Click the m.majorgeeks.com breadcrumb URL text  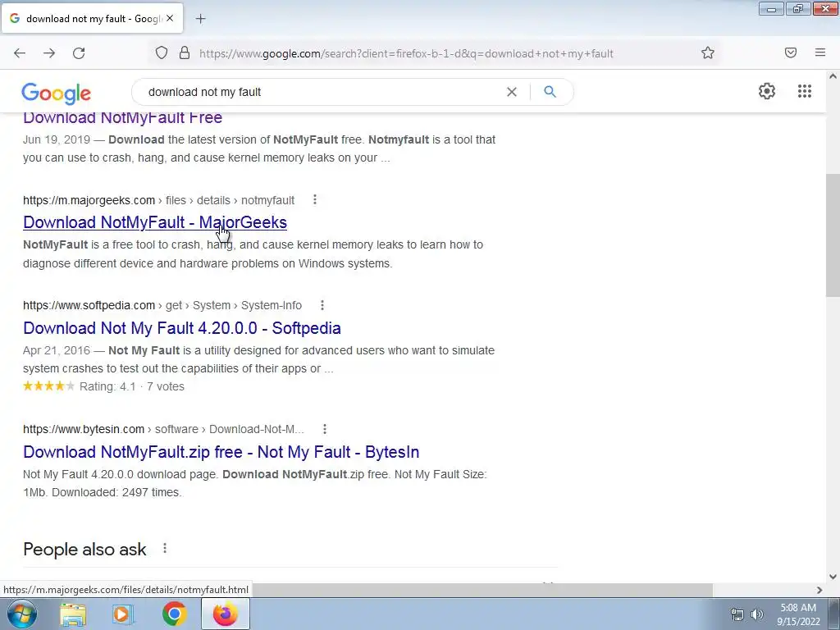89,200
